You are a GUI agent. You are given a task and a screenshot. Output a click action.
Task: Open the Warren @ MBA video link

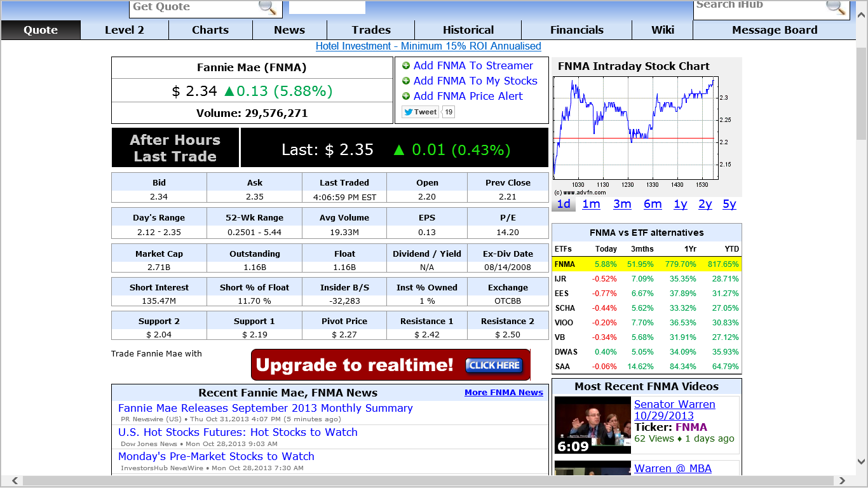coord(673,468)
